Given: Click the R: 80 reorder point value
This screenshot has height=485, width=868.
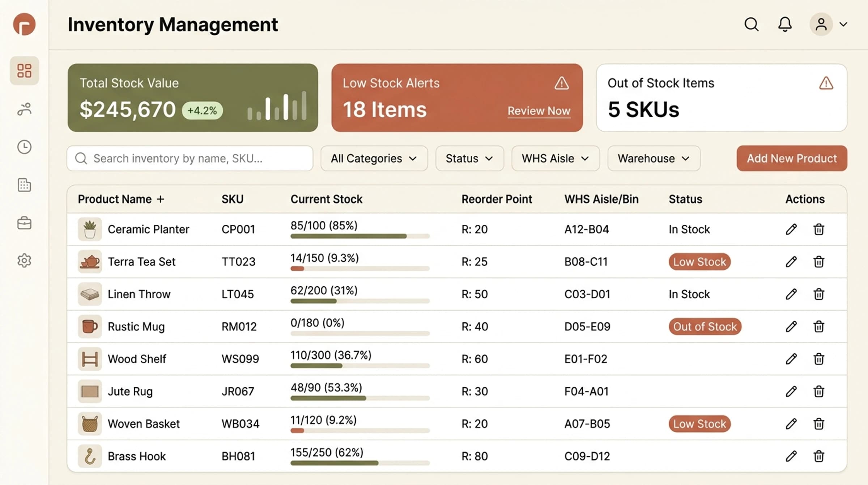Looking at the screenshot, I should pos(475,456).
